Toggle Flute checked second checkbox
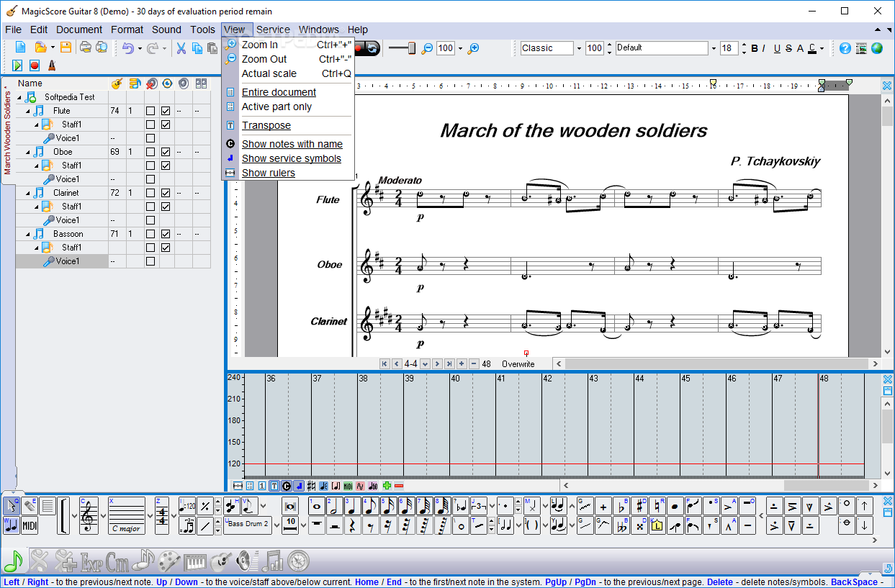Screen dimensions: 895x588 [166, 111]
